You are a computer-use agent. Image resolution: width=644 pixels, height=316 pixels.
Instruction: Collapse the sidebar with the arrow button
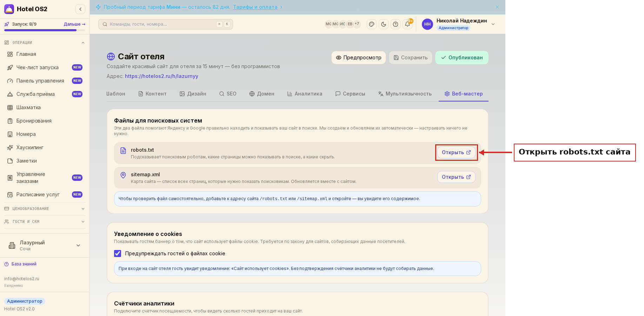(x=80, y=9)
